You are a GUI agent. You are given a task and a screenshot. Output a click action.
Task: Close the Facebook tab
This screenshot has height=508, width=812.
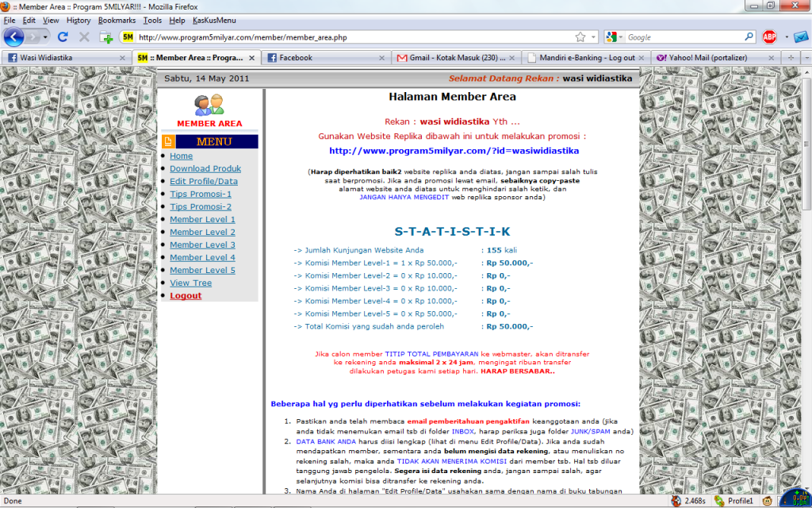coord(381,58)
